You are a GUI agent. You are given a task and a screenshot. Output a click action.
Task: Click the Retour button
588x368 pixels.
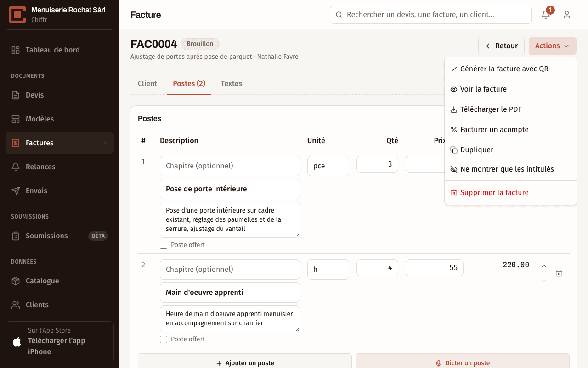pos(501,46)
